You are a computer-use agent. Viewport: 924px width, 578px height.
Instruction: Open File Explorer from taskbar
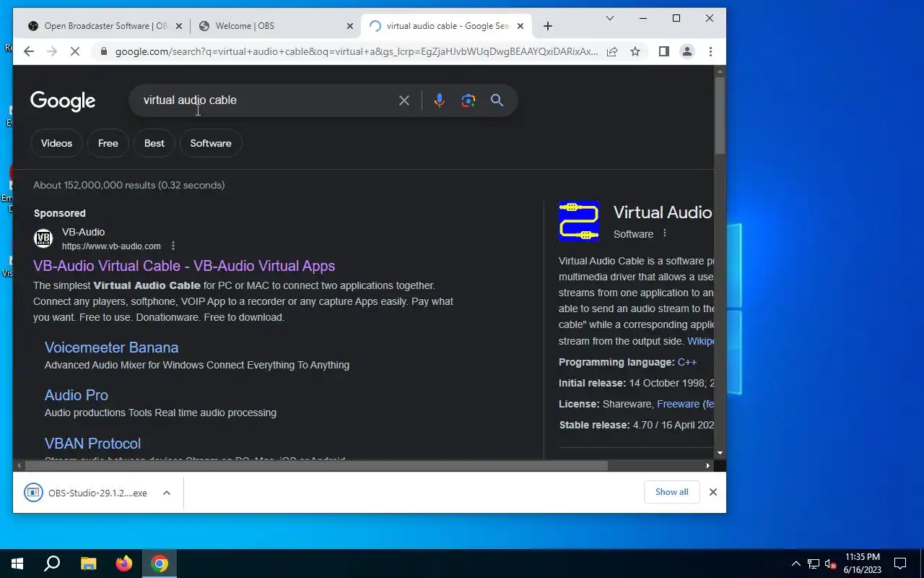coord(88,564)
